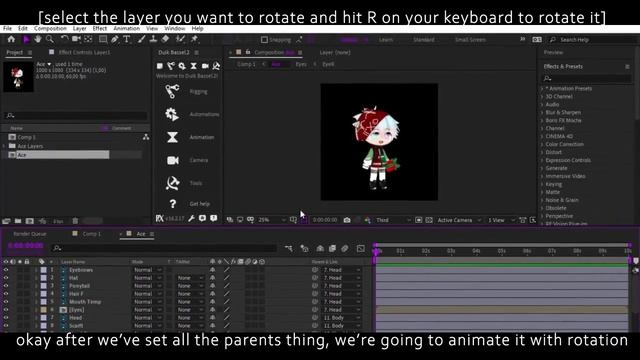Expand the Ace Layers folder
This screenshot has width=640, height=360.
4,146
